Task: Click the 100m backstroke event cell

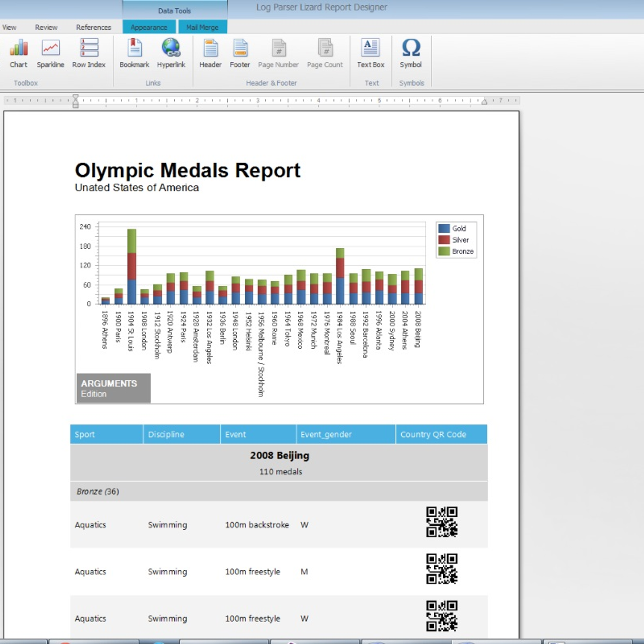Action: click(x=257, y=525)
